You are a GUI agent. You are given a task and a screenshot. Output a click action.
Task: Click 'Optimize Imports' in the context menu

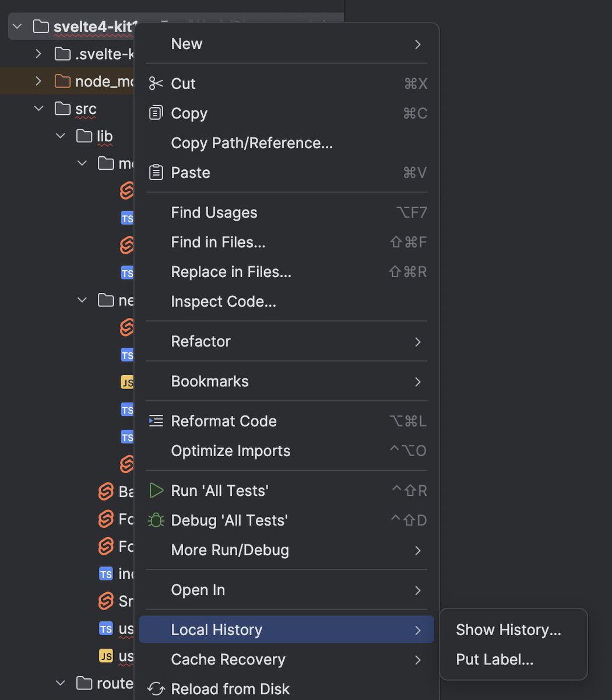tap(230, 450)
